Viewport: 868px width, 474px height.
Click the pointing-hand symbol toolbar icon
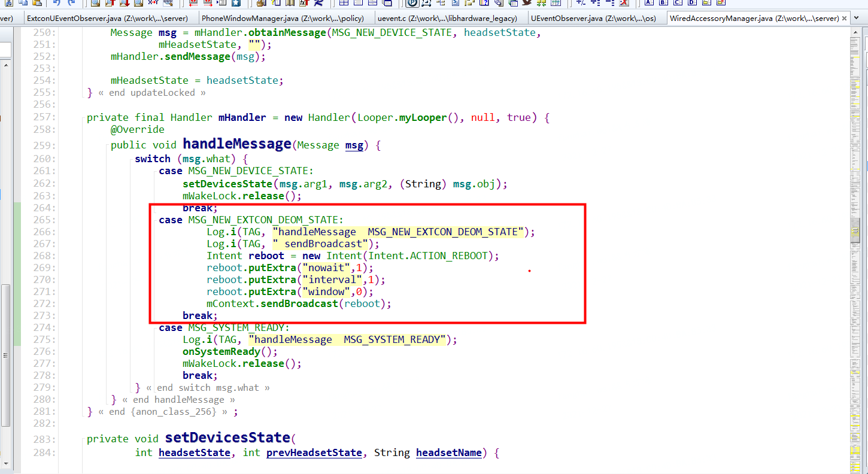pos(260,4)
